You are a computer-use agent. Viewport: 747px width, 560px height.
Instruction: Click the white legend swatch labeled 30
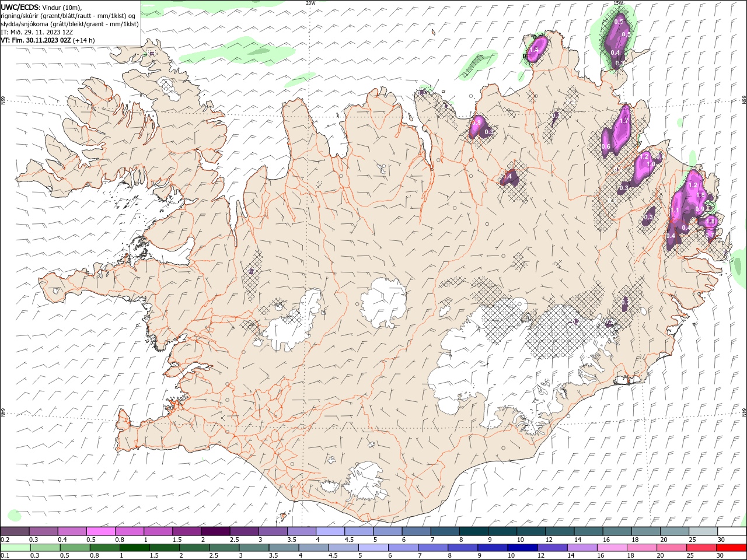coord(732,531)
